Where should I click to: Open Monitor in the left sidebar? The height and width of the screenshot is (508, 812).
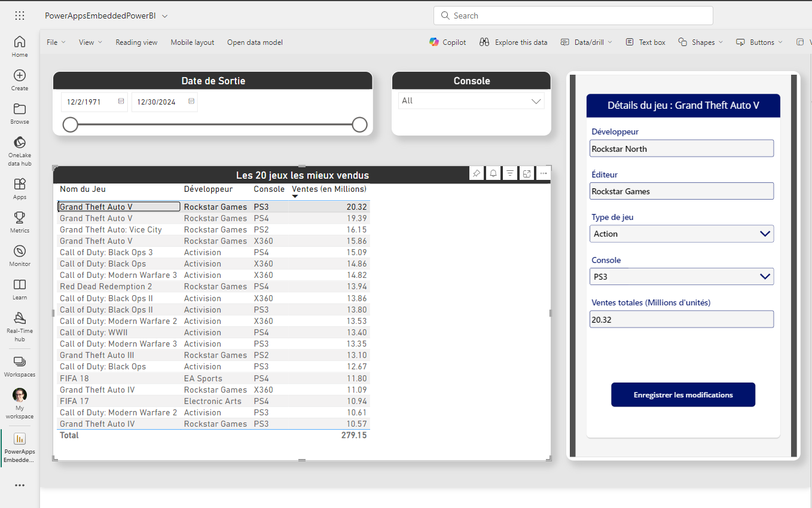coord(20,256)
